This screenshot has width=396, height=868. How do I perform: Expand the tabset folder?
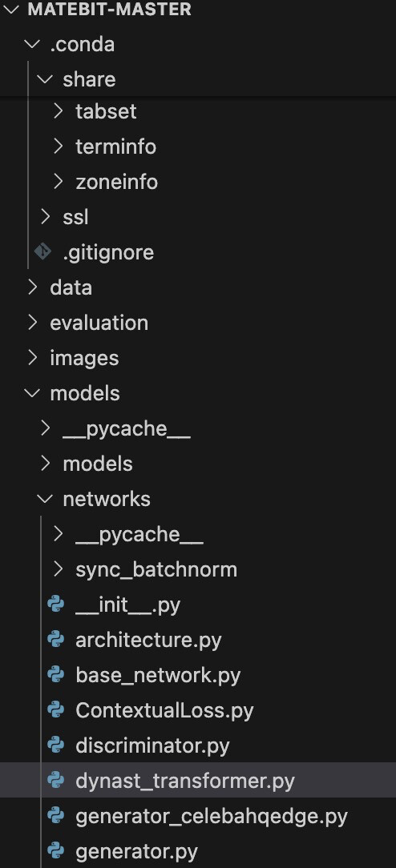[x=59, y=111]
